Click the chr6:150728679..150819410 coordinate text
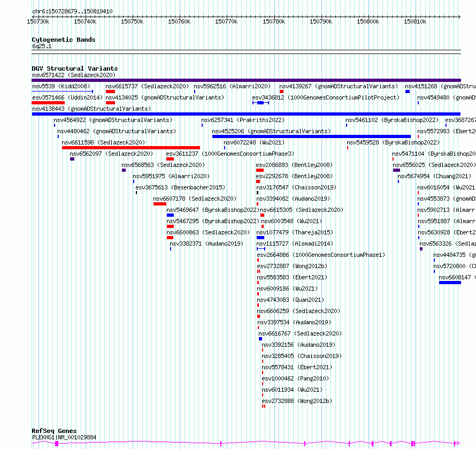 [72, 11]
